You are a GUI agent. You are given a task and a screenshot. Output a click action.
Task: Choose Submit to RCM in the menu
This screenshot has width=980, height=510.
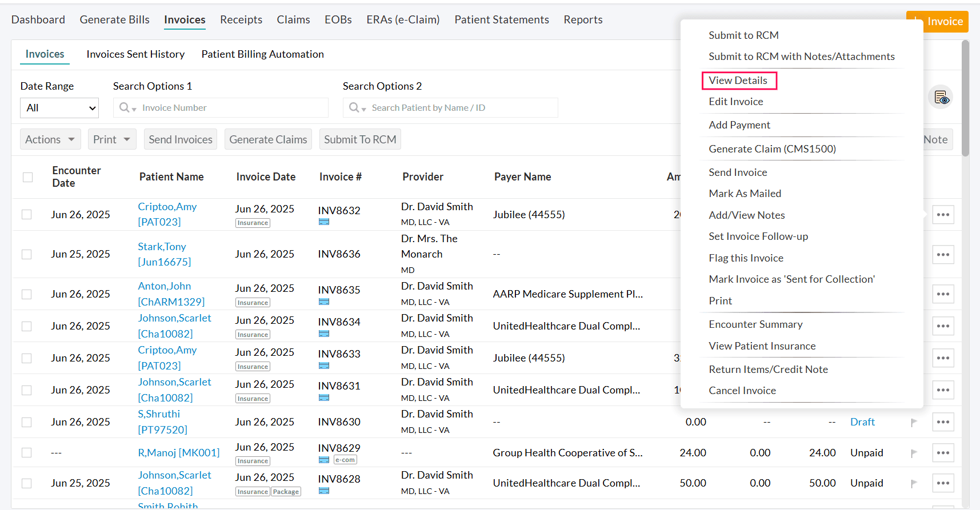click(743, 35)
